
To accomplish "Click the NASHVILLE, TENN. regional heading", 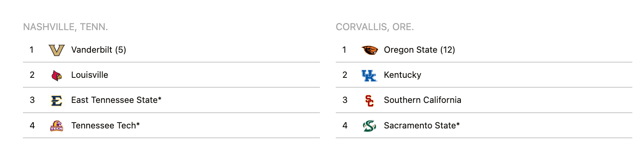I will coord(65,27).
